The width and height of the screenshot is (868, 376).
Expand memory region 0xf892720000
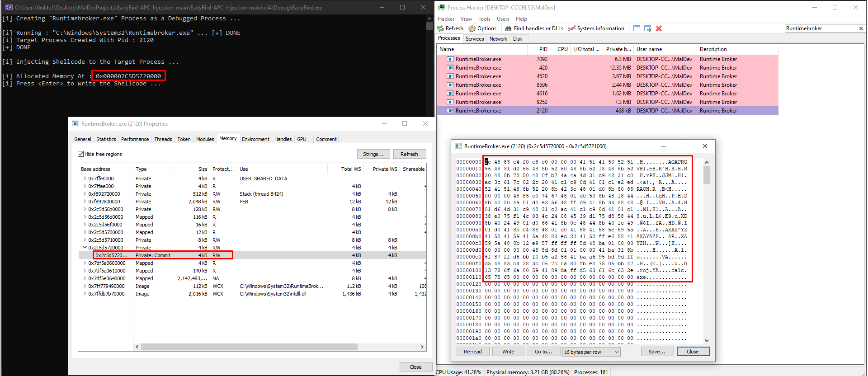coord(85,194)
